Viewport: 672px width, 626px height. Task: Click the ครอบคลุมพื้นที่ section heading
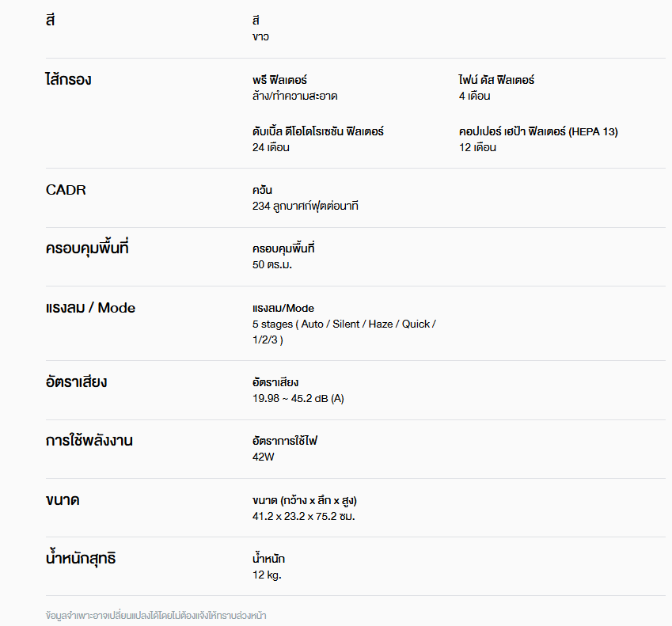pyautogui.click(x=87, y=249)
